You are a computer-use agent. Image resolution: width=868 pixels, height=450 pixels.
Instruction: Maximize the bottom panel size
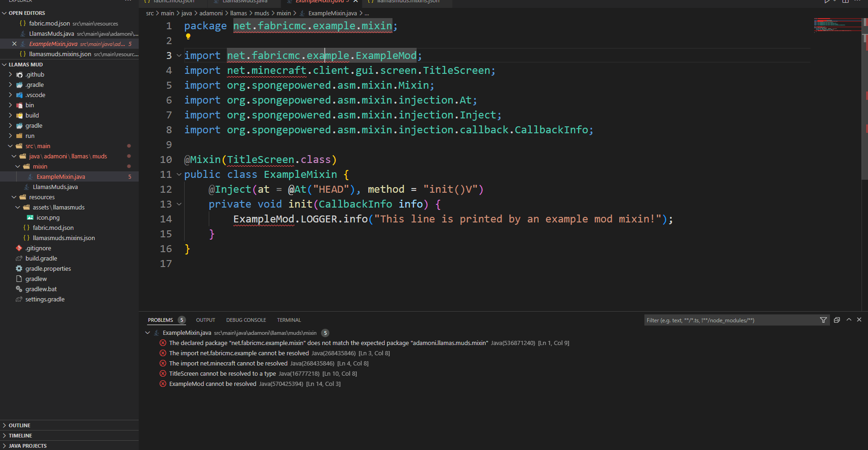[x=849, y=320]
